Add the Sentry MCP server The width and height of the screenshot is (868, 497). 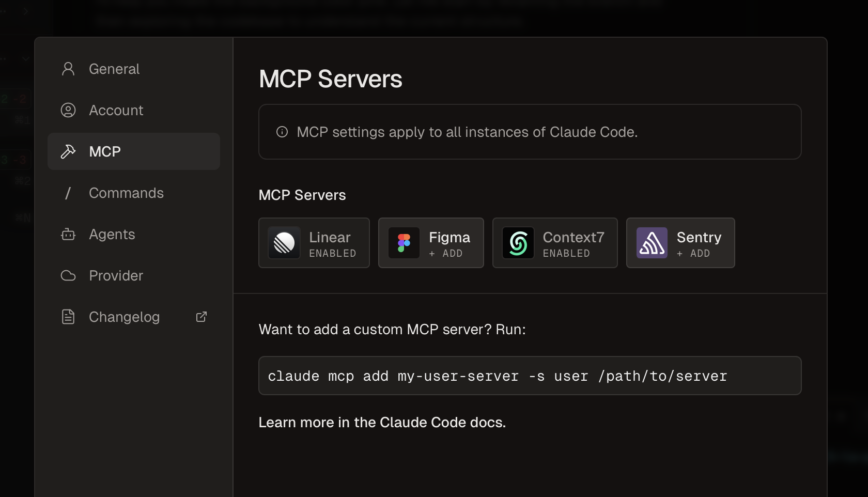click(x=680, y=243)
